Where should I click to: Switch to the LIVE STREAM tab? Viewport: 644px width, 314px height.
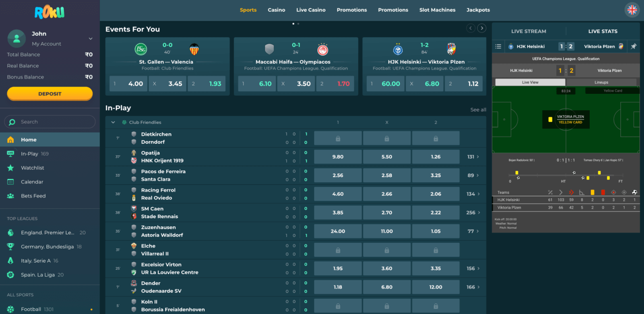[x=528, y=31]
